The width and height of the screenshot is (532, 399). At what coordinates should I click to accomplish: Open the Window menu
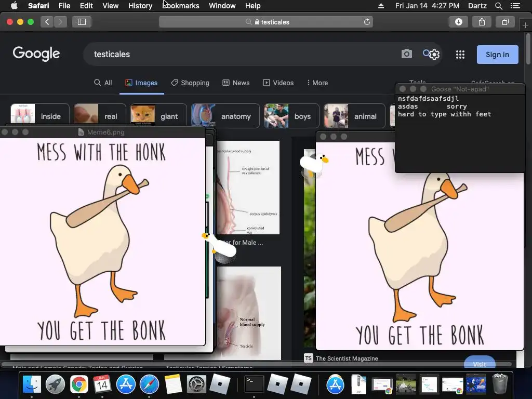tap(222, 6)
